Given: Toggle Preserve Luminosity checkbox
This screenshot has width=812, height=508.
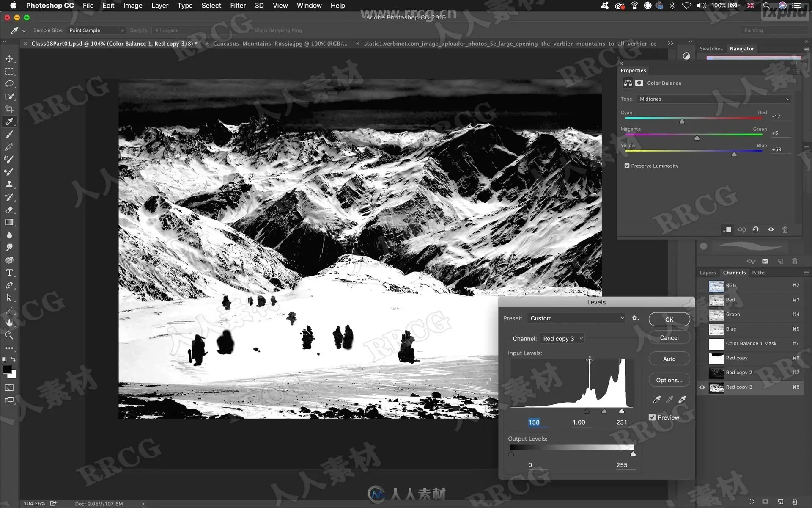Looking at the screenshot, I should [627, 166].
